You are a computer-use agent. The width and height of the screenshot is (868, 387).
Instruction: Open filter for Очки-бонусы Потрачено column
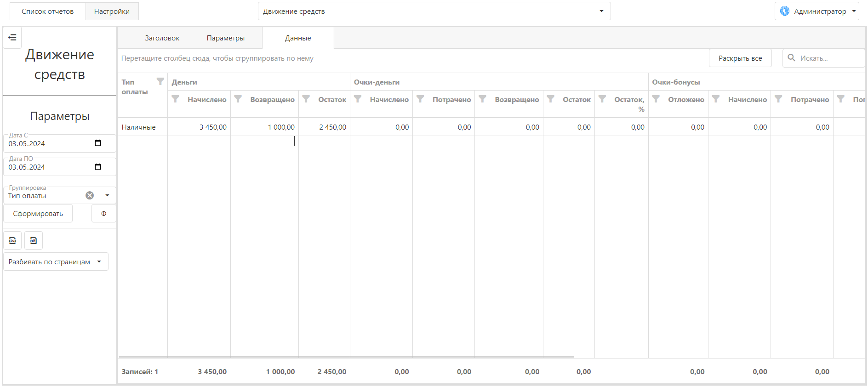(x=778, y=99)
